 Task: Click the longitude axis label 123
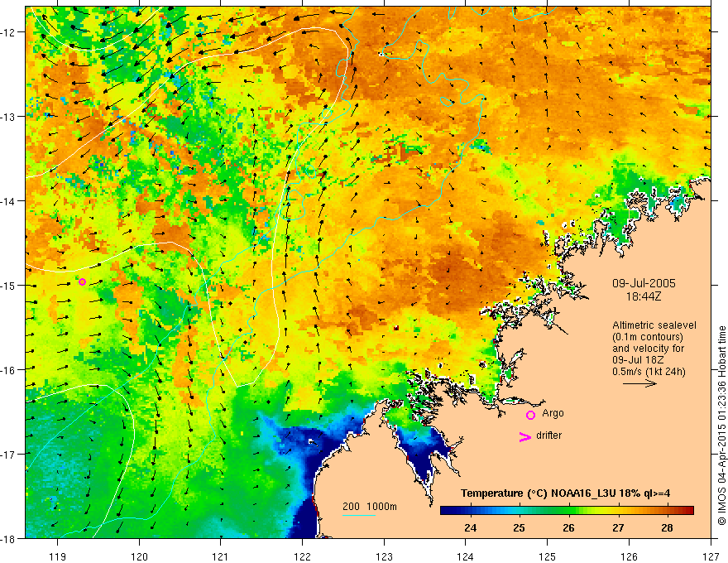point(384,556)
